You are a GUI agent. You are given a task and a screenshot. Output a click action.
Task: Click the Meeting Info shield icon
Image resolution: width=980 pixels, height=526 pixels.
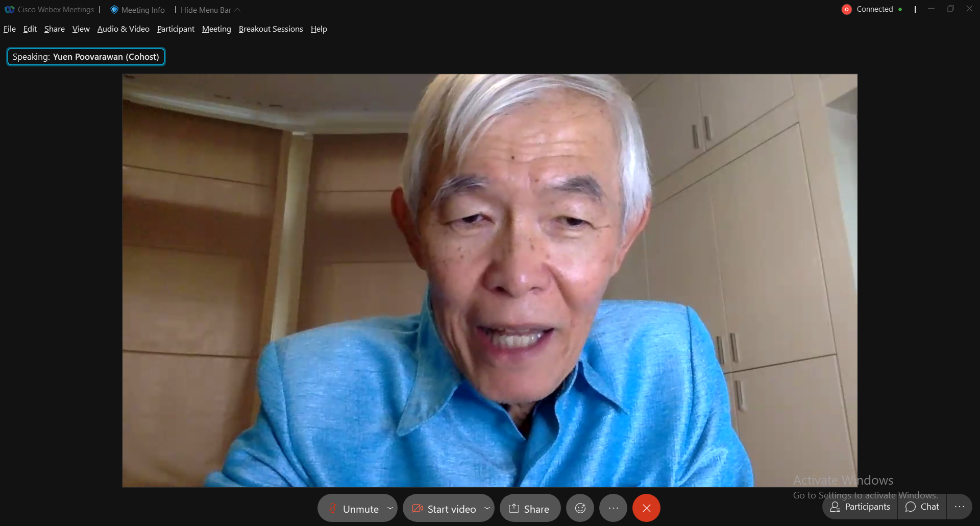[x=114, y=10]
